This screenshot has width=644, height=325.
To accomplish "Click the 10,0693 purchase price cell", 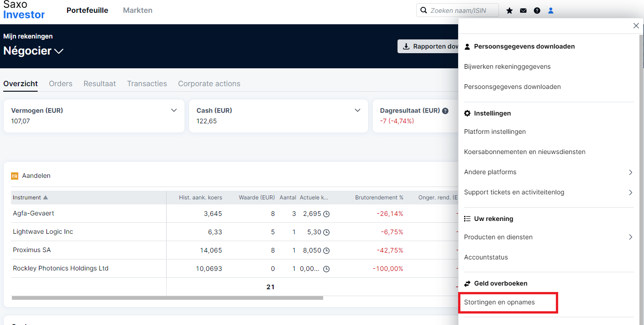I will pos(209,269).
